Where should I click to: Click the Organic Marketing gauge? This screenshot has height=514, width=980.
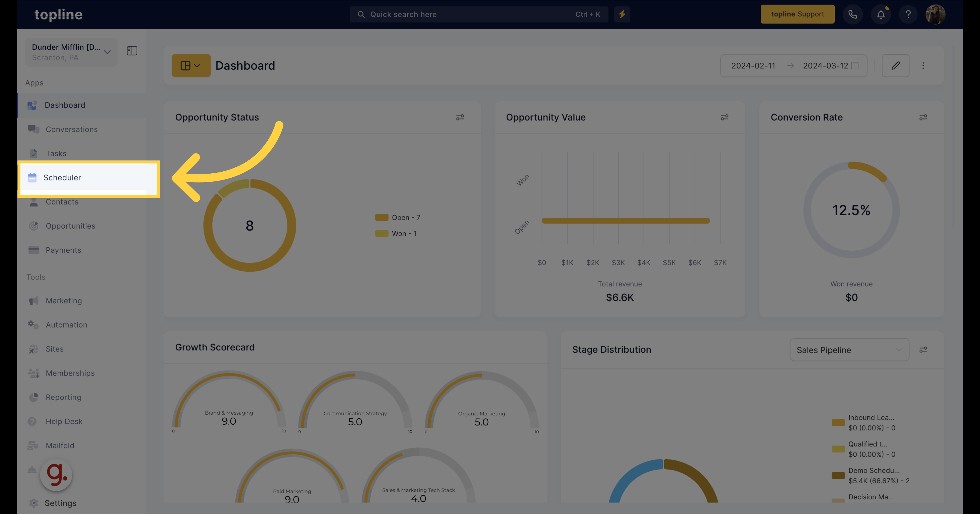(x=481, y=402)
